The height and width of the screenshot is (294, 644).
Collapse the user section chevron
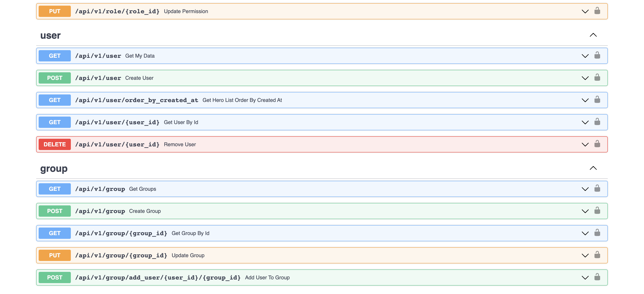tap(593, 35)
